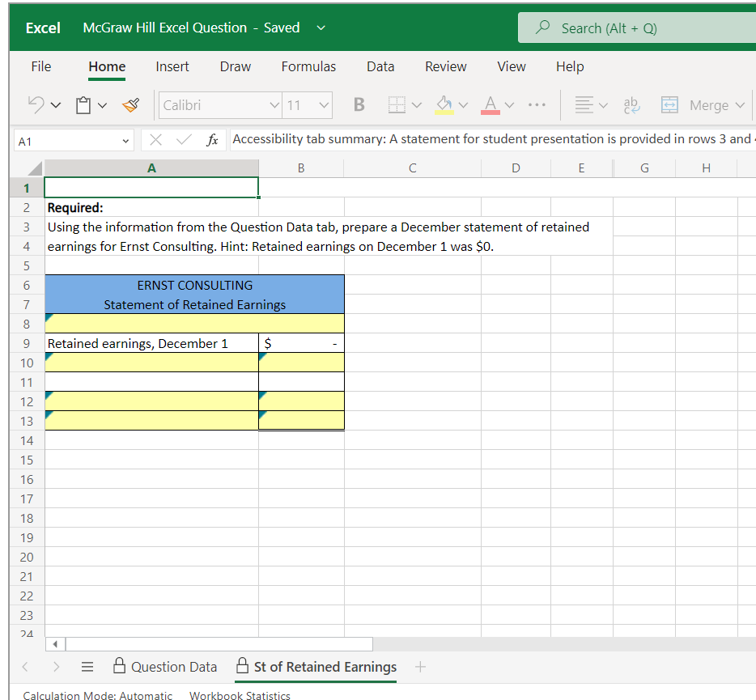Click Workbook Statistics in status bar
The image size is (756, 700).
tap(240, 695)
